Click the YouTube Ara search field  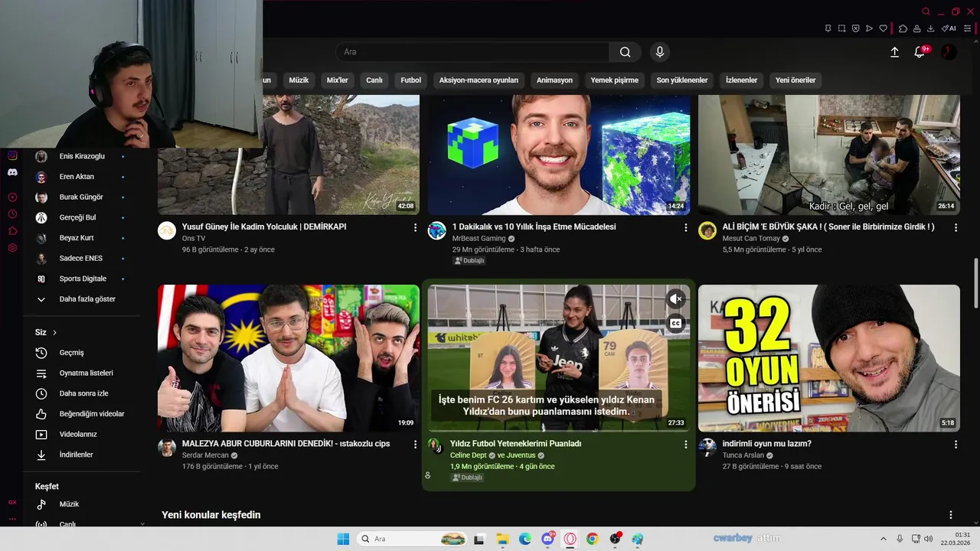click(x=472, y=52)
